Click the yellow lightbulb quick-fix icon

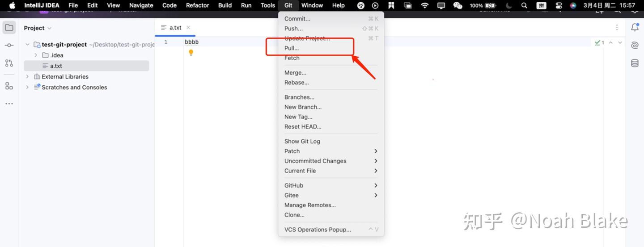tap(191, 53)
